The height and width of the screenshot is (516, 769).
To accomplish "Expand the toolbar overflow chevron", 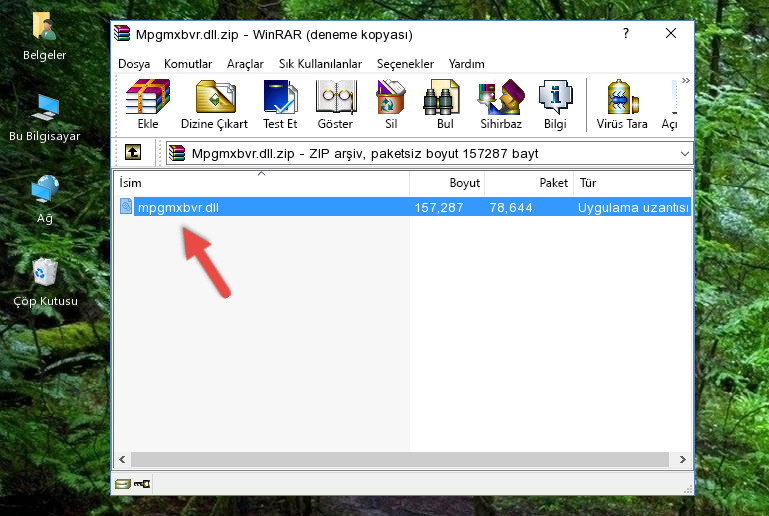I will tap(685, 80).
